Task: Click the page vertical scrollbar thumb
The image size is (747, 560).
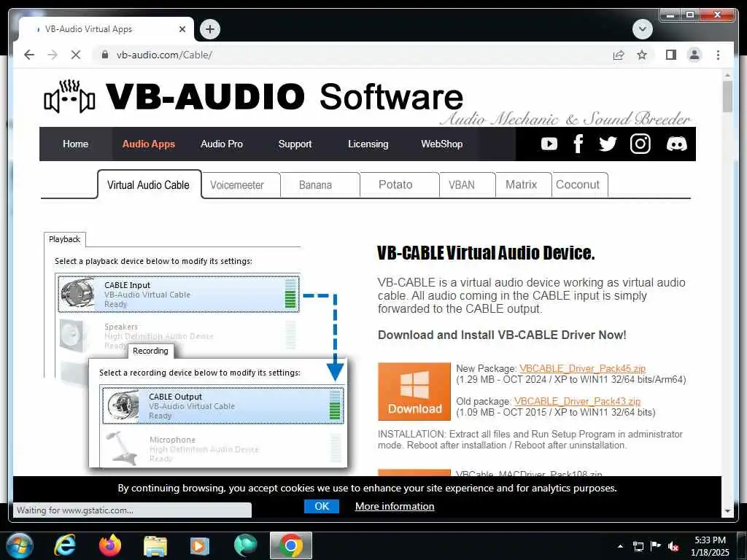Action: pos(727,97)
